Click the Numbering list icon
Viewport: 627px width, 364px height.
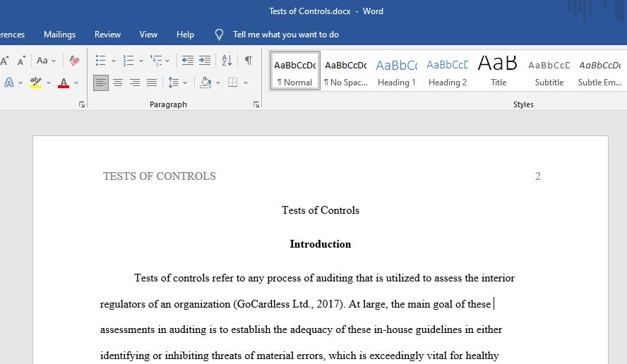click(x=128, y=61)
